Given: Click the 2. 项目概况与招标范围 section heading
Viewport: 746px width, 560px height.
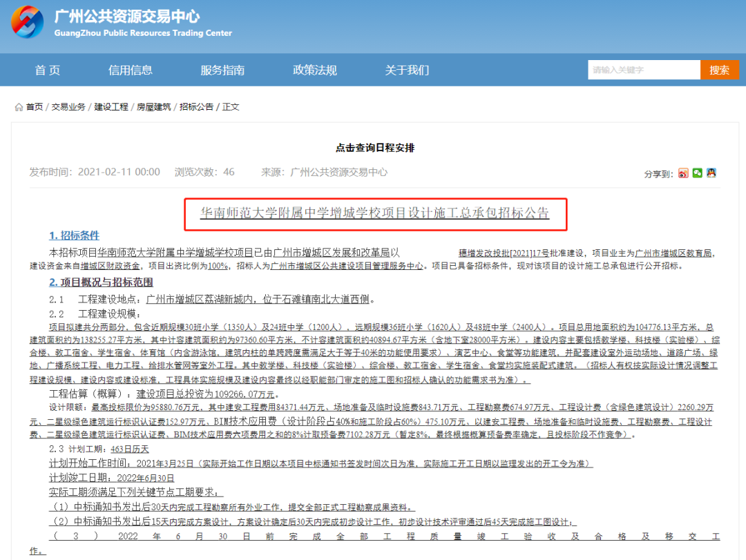Looking at the screenshot, I should tap(101, 282).
